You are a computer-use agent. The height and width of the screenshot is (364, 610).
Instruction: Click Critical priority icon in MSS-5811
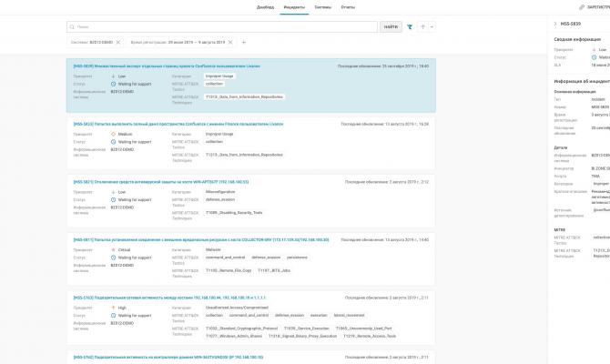pyautogui.click(x=113, y=250)
